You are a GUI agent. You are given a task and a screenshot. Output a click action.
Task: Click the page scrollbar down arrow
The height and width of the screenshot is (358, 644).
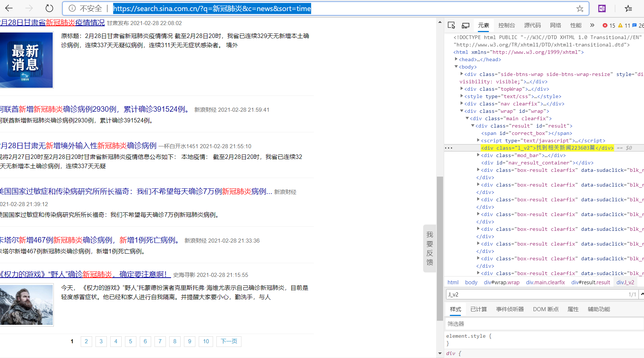[x=440, y=353]
